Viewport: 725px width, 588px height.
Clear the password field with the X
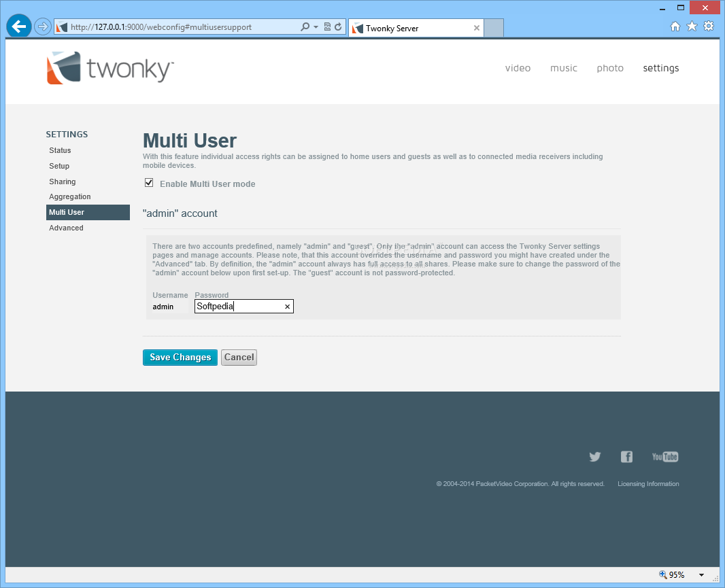[x=287, y=307]
